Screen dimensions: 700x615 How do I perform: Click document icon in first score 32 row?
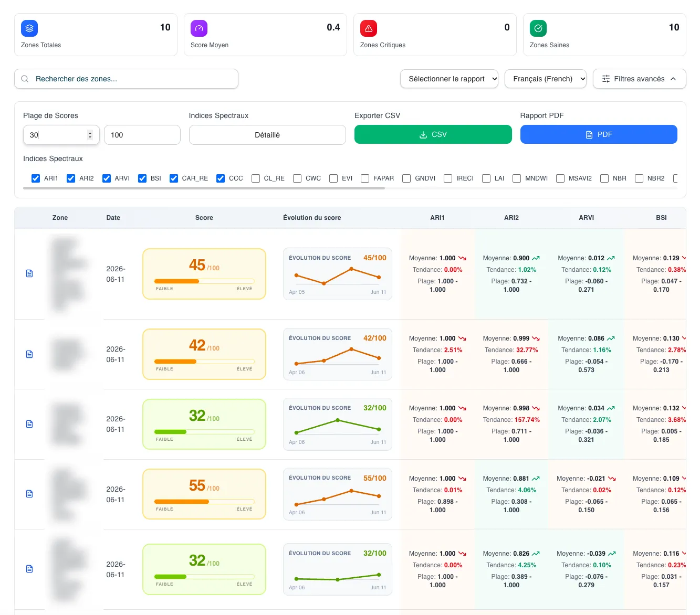[29, 424]
